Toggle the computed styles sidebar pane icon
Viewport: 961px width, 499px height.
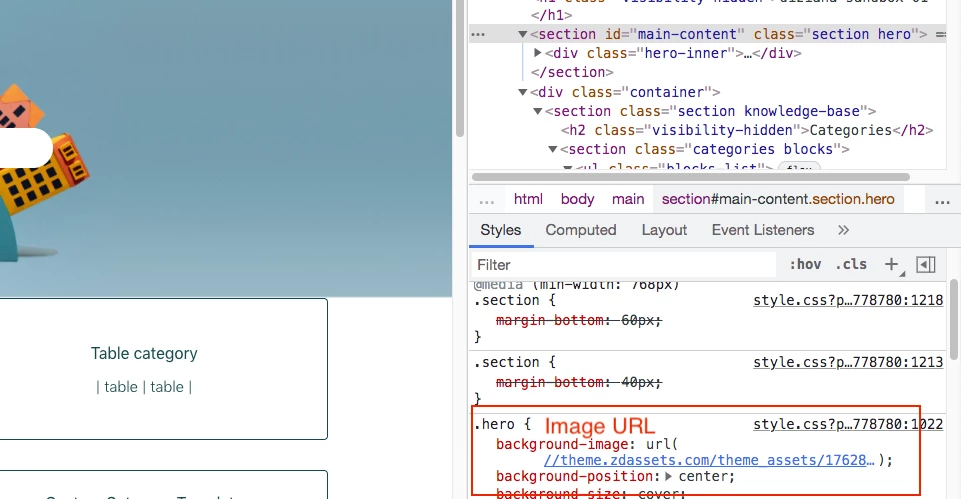coord(925,264)
